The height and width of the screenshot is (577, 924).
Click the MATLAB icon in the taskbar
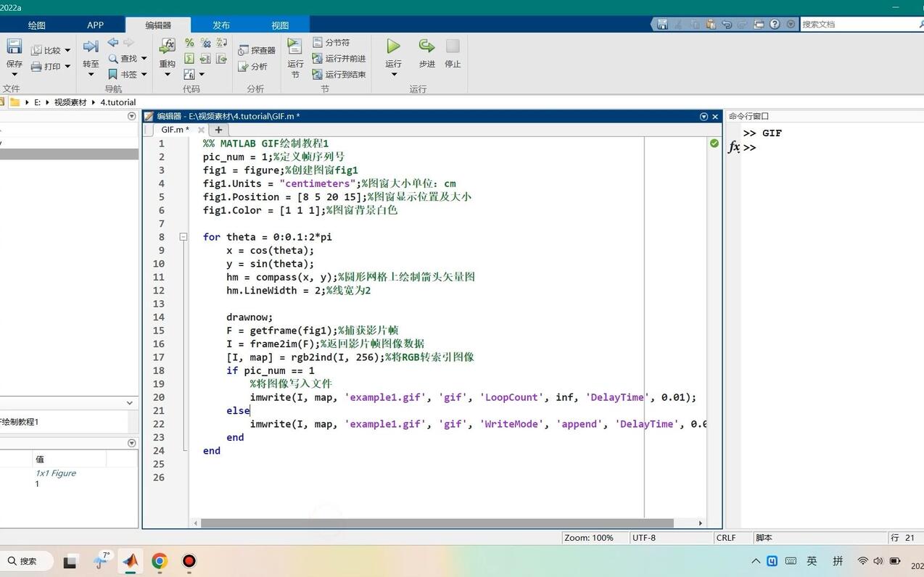pos(131,561)
